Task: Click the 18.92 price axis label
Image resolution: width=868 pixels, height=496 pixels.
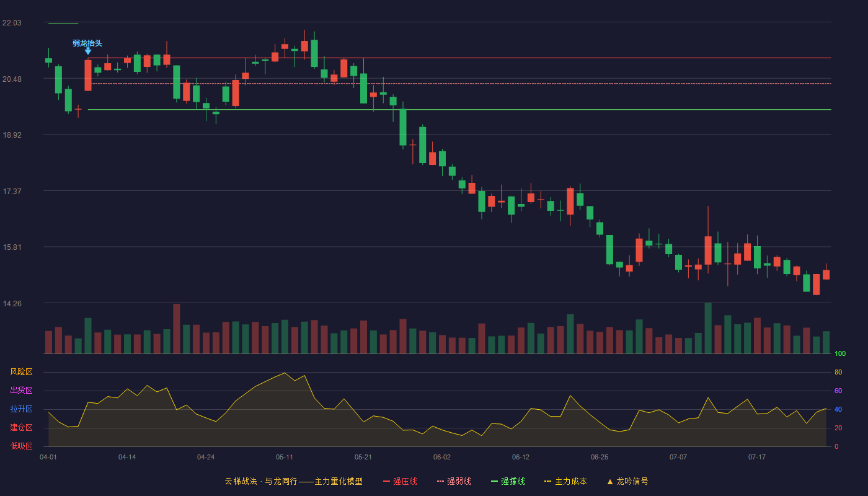Action: click(x=12, y=135)
